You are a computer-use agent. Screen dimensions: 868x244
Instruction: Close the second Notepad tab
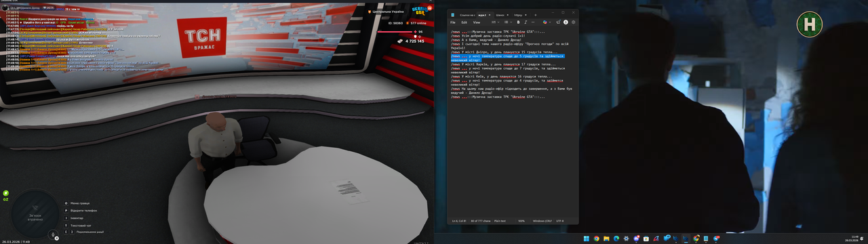pos(490,15)
